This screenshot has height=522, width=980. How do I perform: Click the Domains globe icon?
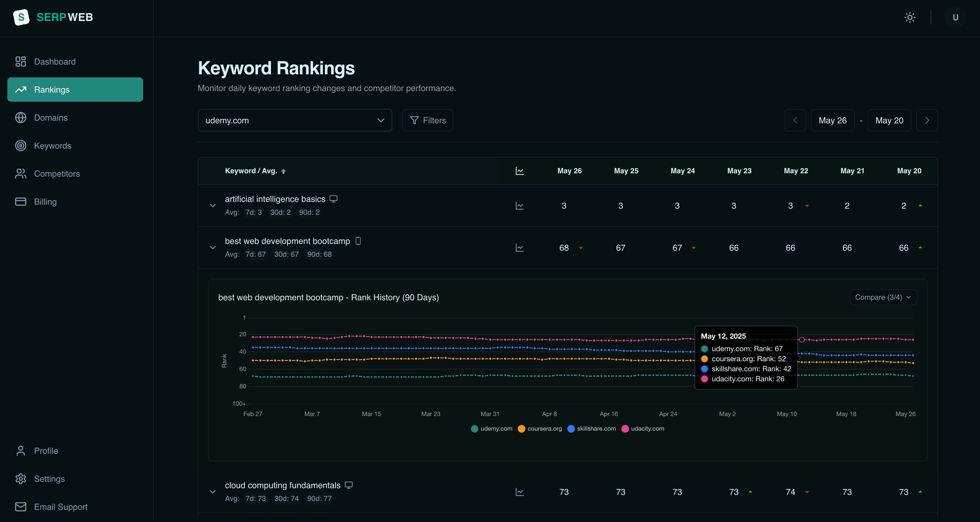coord(20,118)
